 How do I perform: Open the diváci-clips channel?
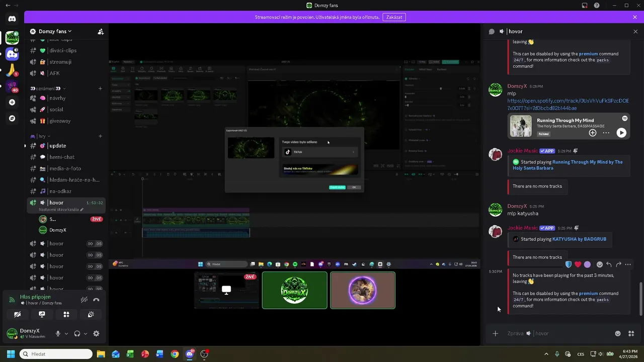tap(66, 50)
